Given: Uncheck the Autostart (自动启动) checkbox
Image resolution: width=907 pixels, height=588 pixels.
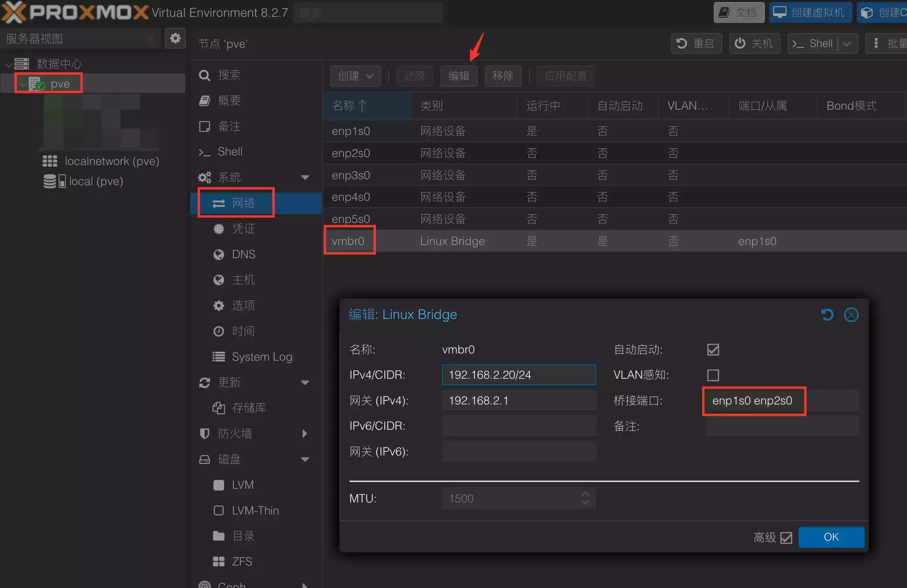Looking at the screenshot, I should point(713,349).
